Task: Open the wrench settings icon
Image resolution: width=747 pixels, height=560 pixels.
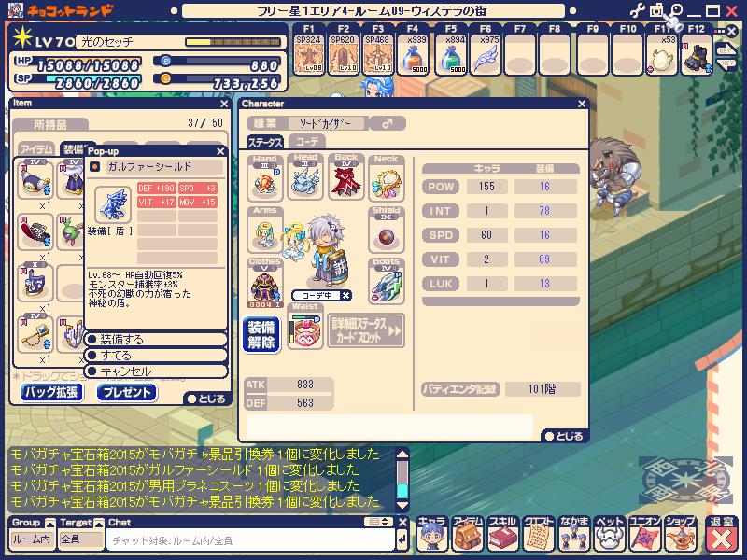Action: click(637, 10)
